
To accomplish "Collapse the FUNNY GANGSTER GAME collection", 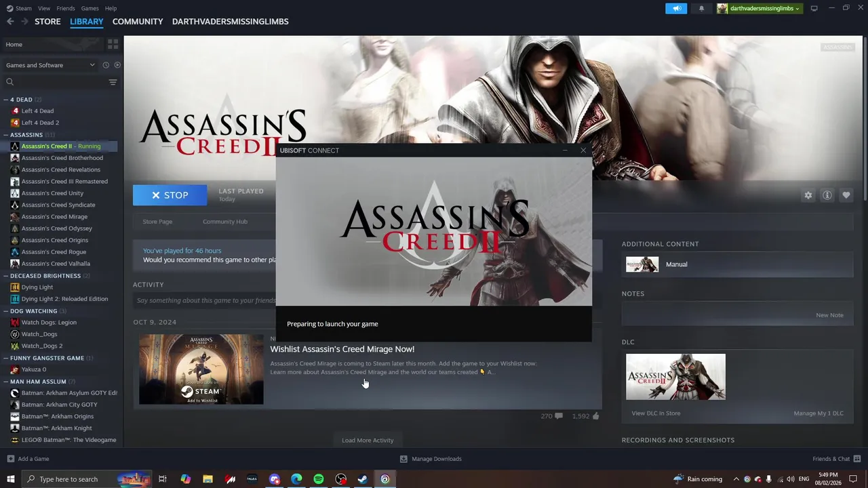I will point(5,358).
